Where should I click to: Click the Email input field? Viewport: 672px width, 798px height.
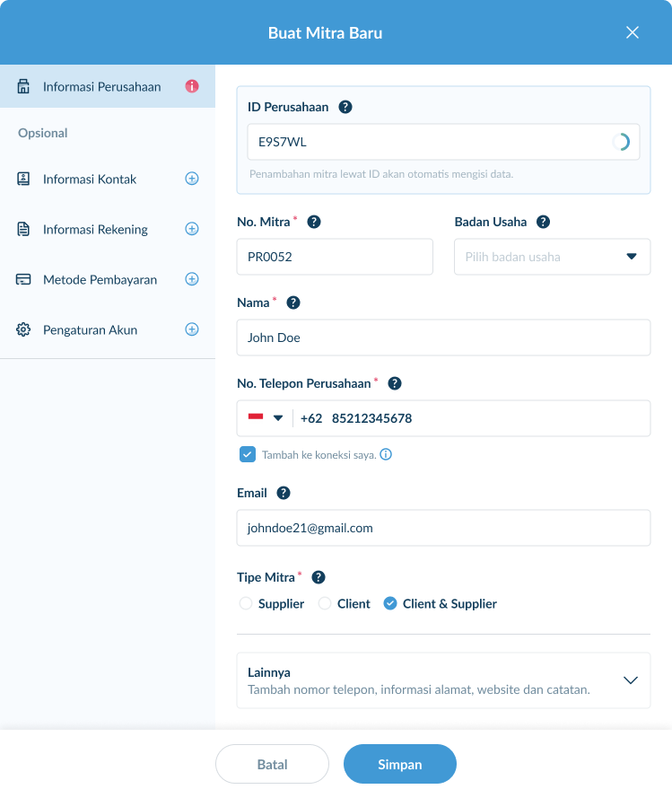tap(443, 528)
